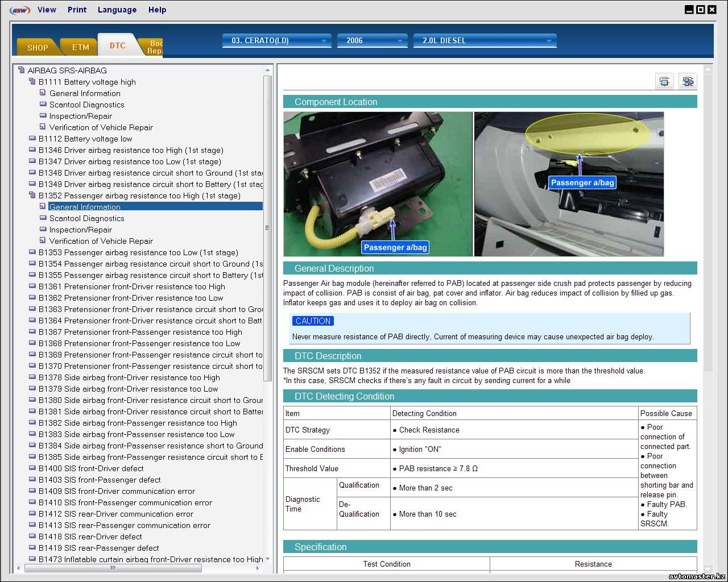Select B1379 Side airbag front-Driver resistance too Low
728x582 pixels.
pyautogui.click(x=128, y=389)
